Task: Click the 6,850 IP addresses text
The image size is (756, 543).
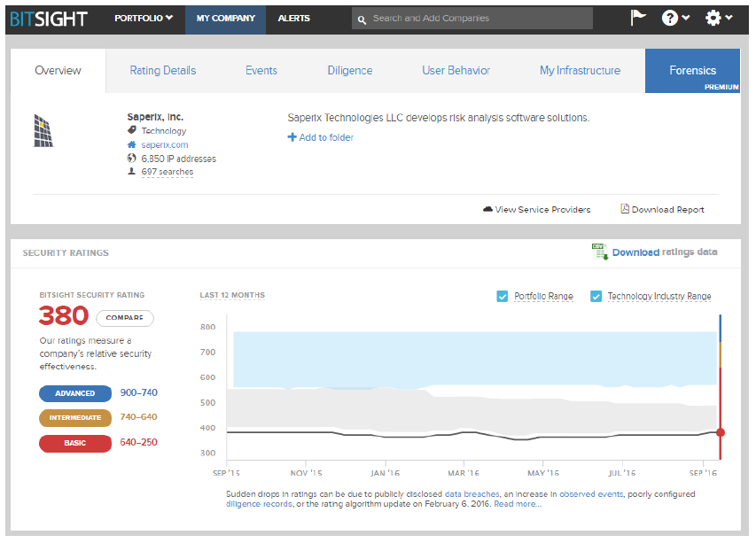Action: 178,159
